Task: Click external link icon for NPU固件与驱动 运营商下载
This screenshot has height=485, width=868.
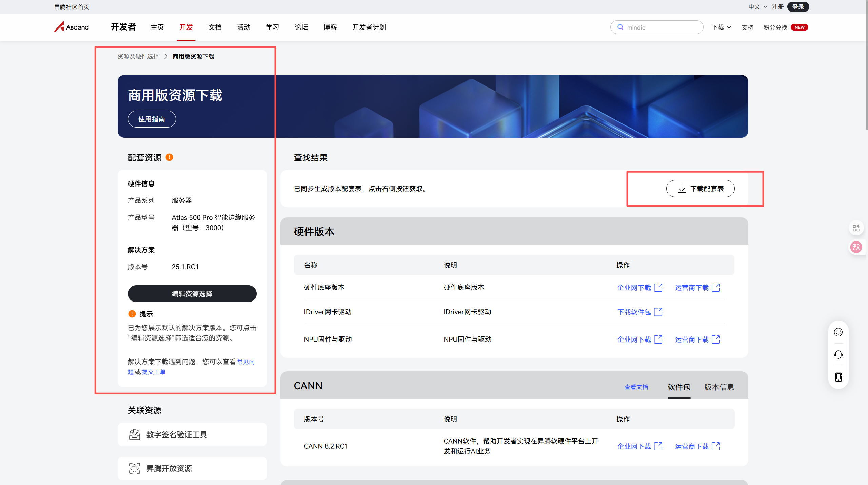Action: [x=716, y=339]
